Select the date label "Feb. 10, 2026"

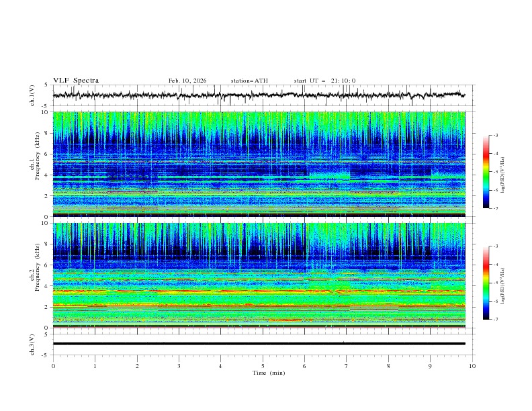click(187, 81)
